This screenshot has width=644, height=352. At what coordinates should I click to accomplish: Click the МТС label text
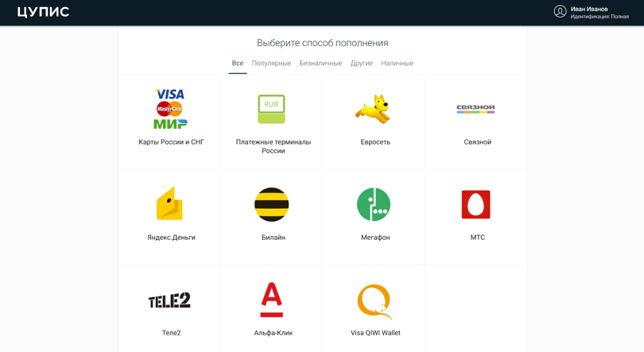pyautogui.click(x=477, y=238)
